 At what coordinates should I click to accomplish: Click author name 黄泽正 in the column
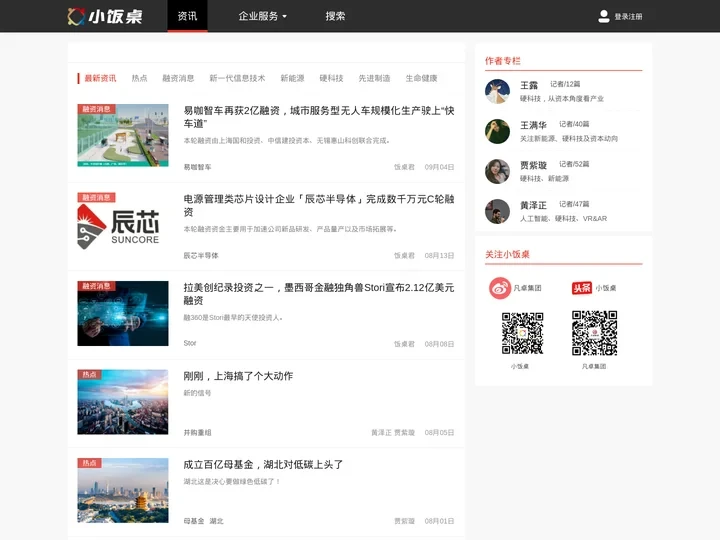point(533,205)
